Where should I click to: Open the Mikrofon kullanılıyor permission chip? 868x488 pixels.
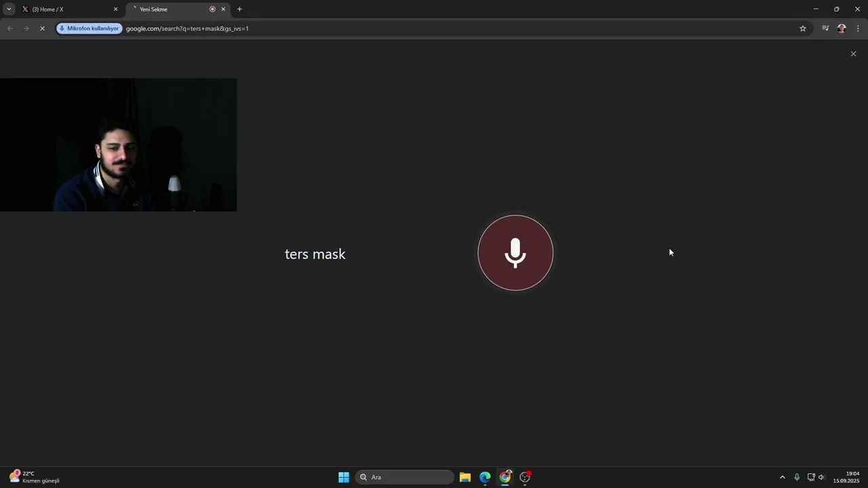coord(89,28)
